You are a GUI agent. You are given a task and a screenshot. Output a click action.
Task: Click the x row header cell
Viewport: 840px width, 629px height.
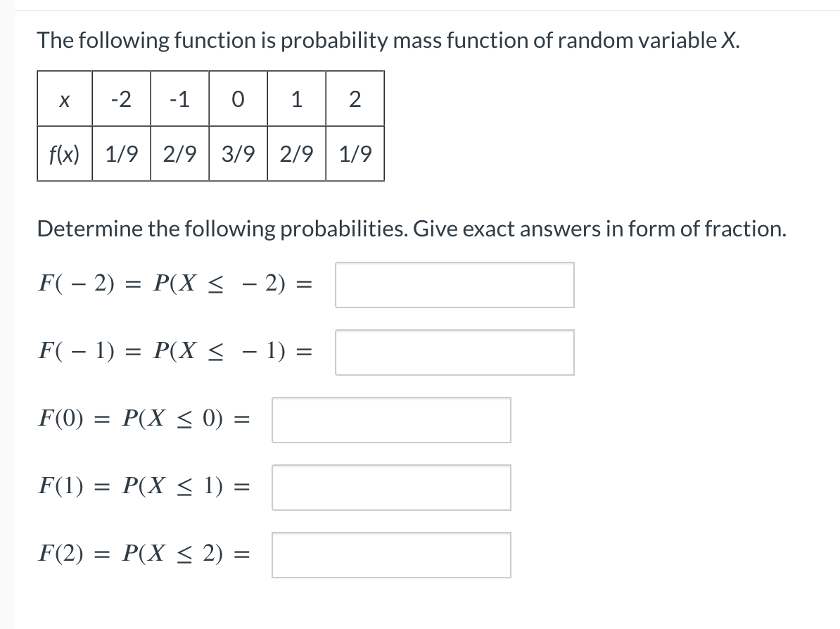[64, 100]
